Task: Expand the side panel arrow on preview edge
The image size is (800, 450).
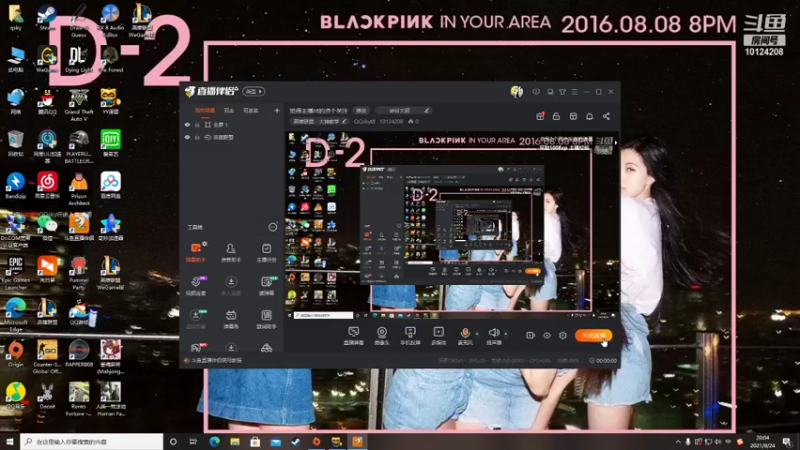Action: coord(616,143)
